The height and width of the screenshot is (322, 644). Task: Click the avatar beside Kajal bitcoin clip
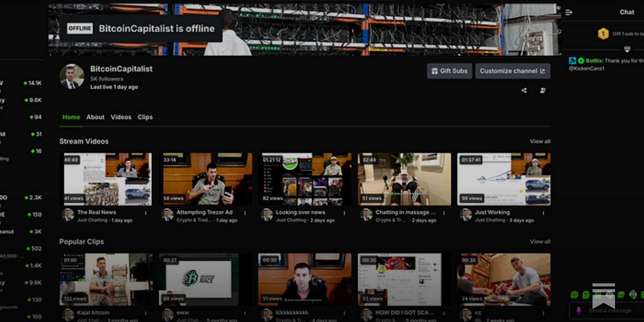point(68,315)
